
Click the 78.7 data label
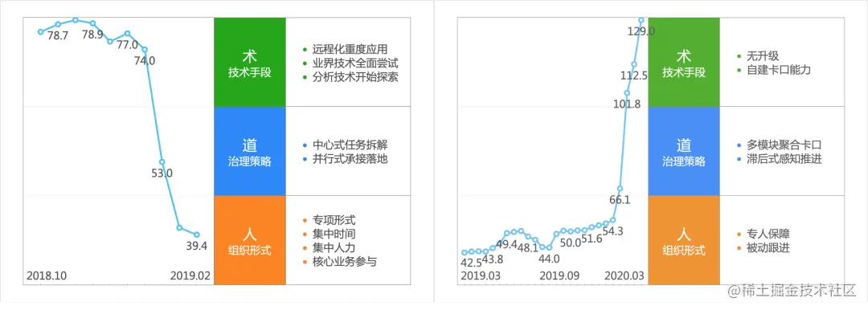(58, 35)
